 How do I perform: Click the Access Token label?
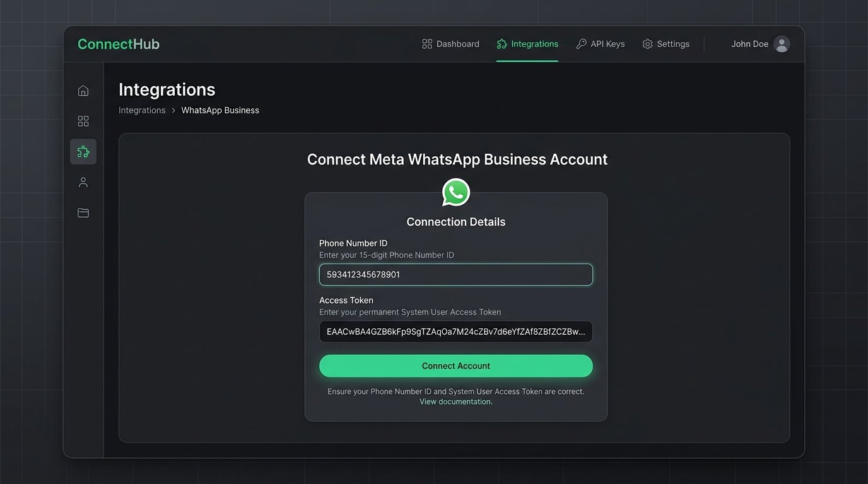tap(346, 301)
